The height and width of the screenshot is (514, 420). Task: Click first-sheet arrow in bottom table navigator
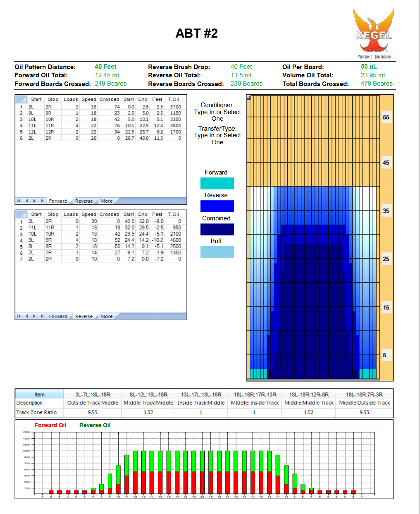click(19, 316)
